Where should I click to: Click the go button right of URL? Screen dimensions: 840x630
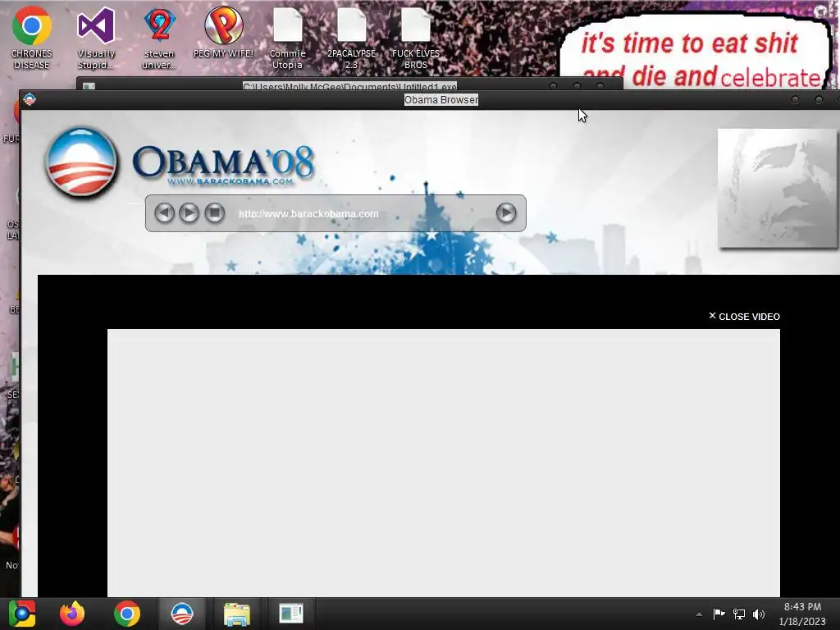coord(505,213)
